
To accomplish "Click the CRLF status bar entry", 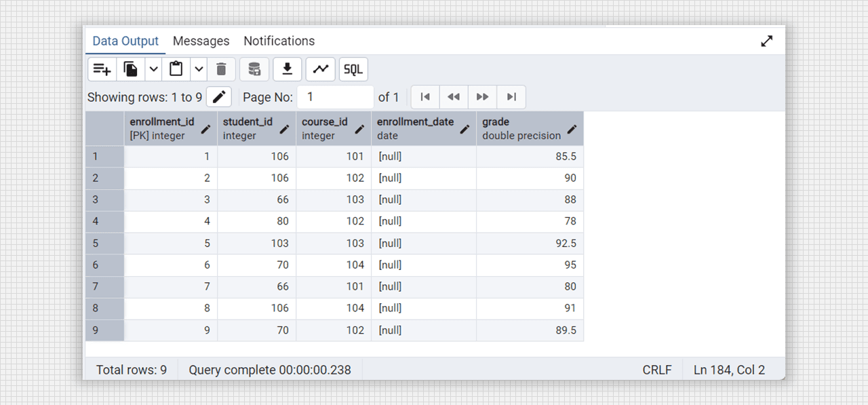I will click(657, 370).
